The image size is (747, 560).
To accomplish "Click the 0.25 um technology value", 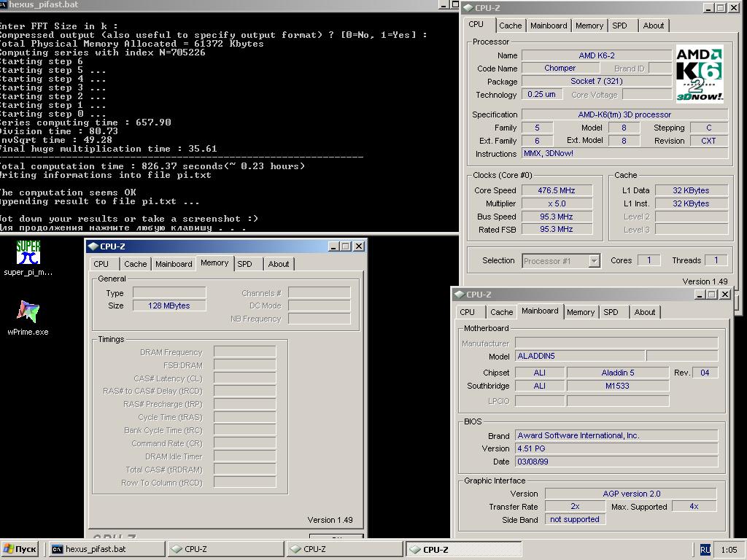I will coord(542,94).
